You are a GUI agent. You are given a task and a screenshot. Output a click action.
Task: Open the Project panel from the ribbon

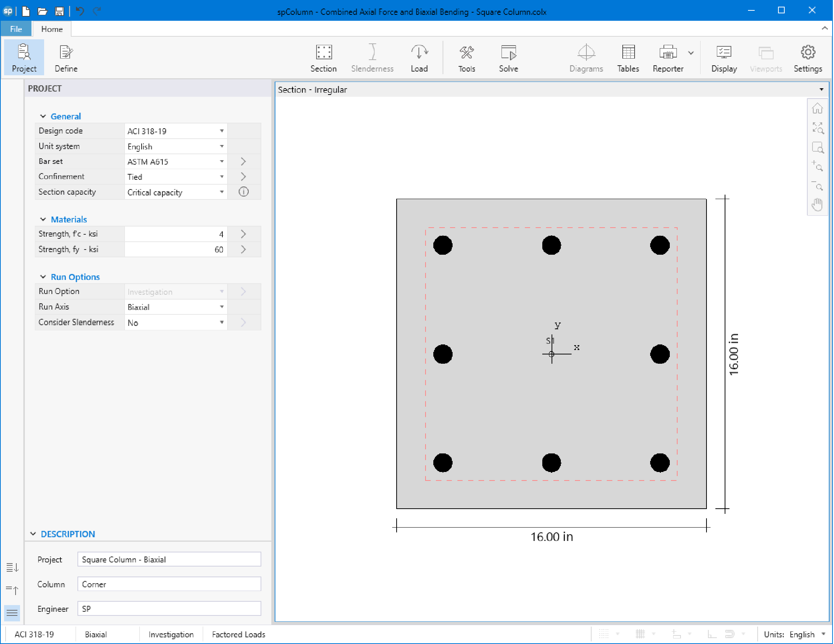click(24, 58)
